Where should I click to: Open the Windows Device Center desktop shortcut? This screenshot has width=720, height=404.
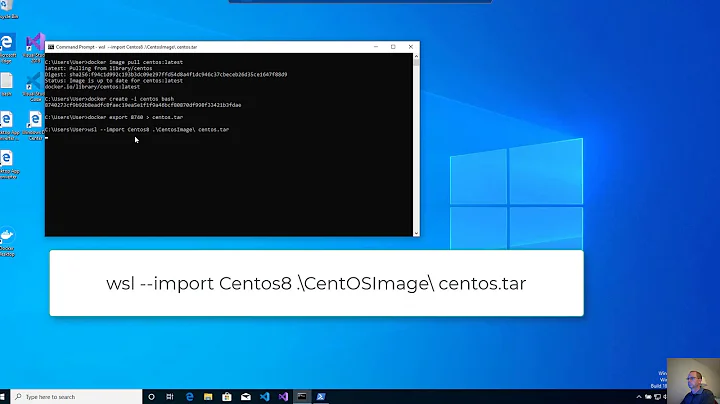coord(35,125)
